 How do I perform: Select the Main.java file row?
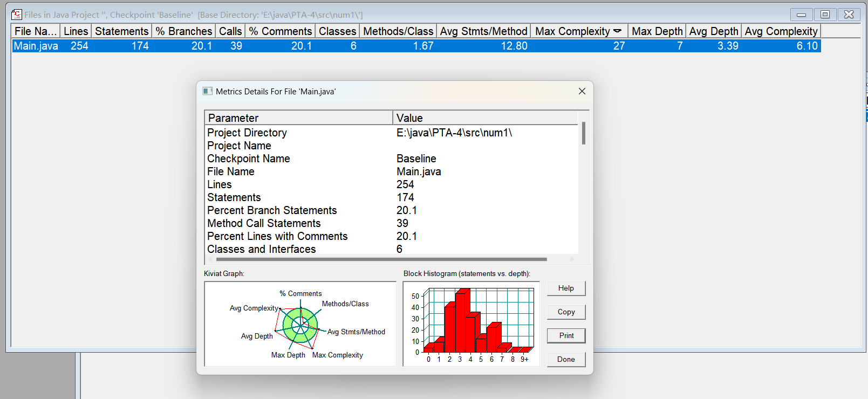[x=416, y=46]
